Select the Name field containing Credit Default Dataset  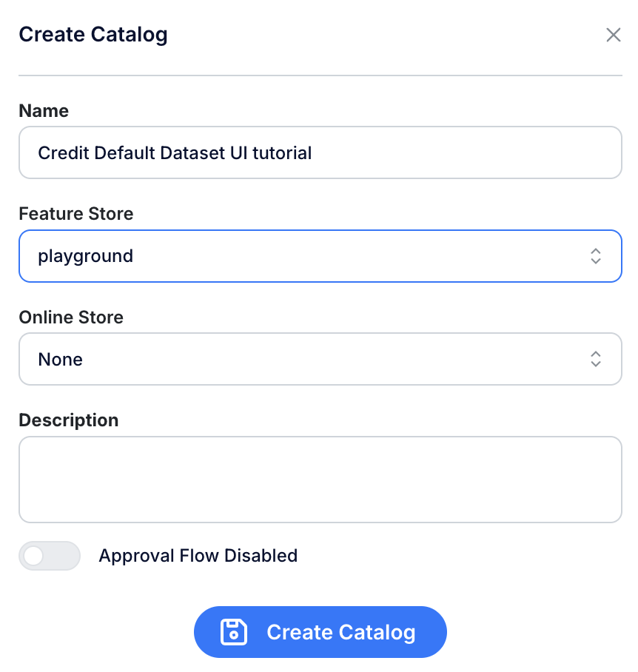pos(320,152)
